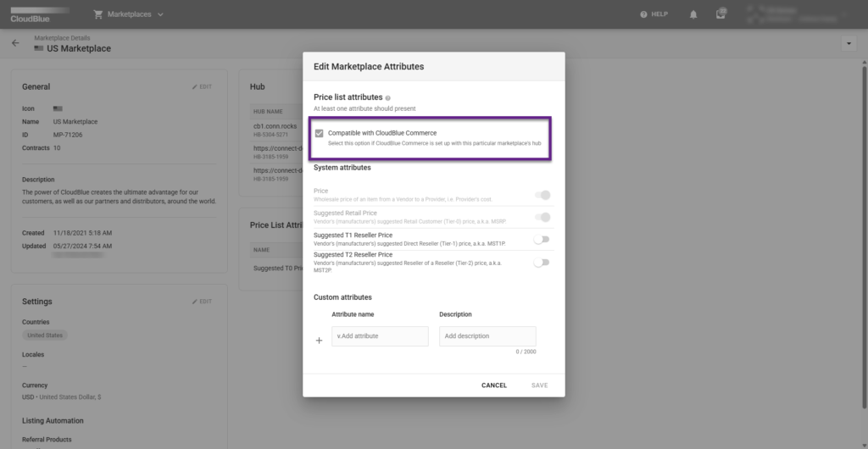Click the United States country chip
This screenshot has width=868, height=449.
(x=45, y=335)
